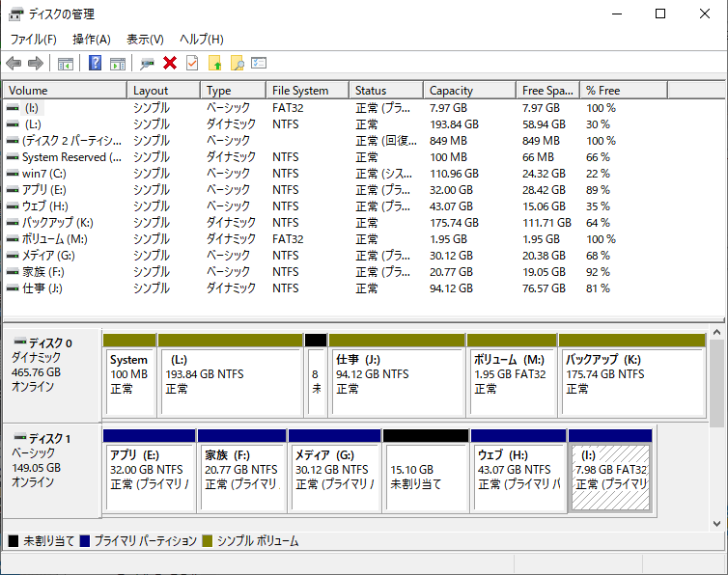Click the disk connect icon in toolbar
The height and width of the screenshot is (575, 728).
click(x=147, y=64)
